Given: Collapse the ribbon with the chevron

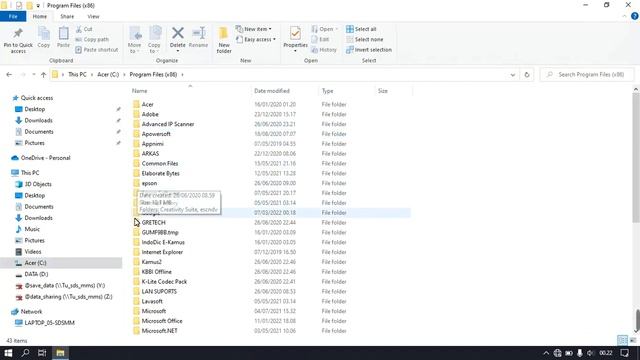Looking at the screenshot, I should (624, 16).
